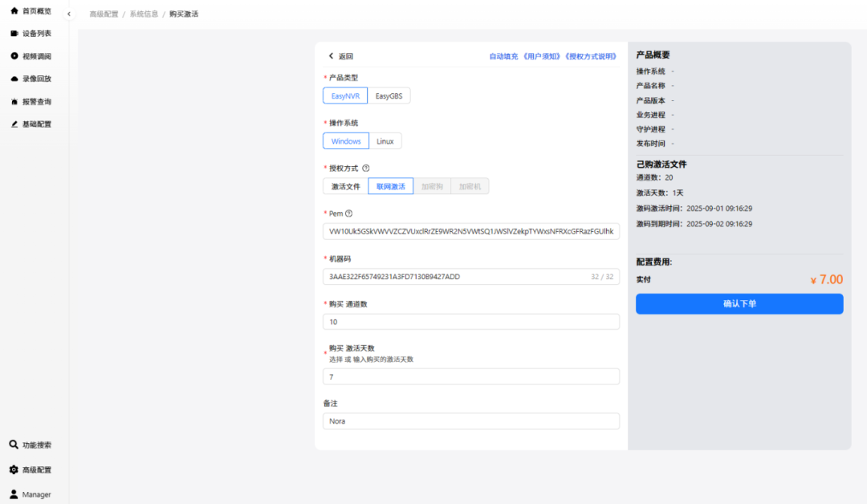Click the 返回 back arrow
The image size is (867, 504).
pos(332,56)
